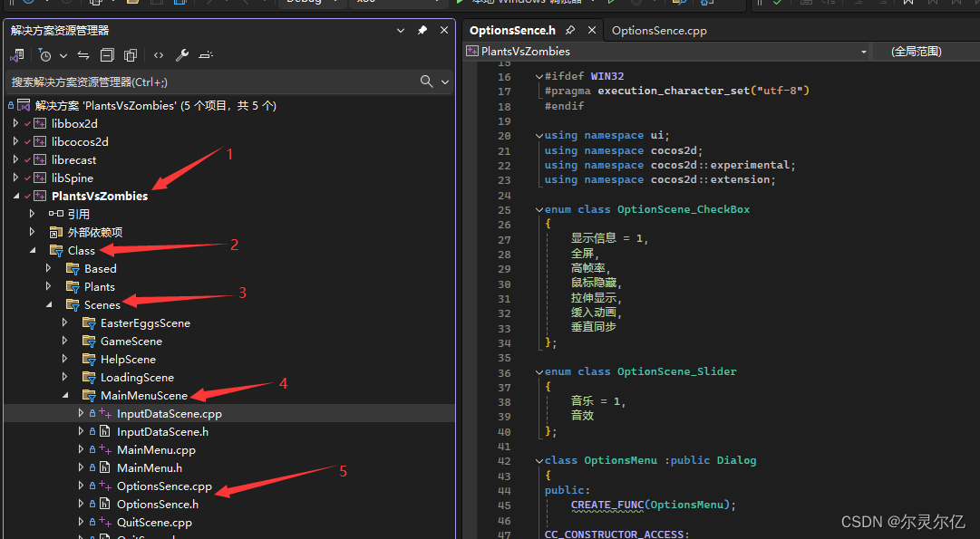The width and height of the screenshot is (980, 539).
Task: Collapse the #ifdef WIN32 code block
Action: point(539,76)
